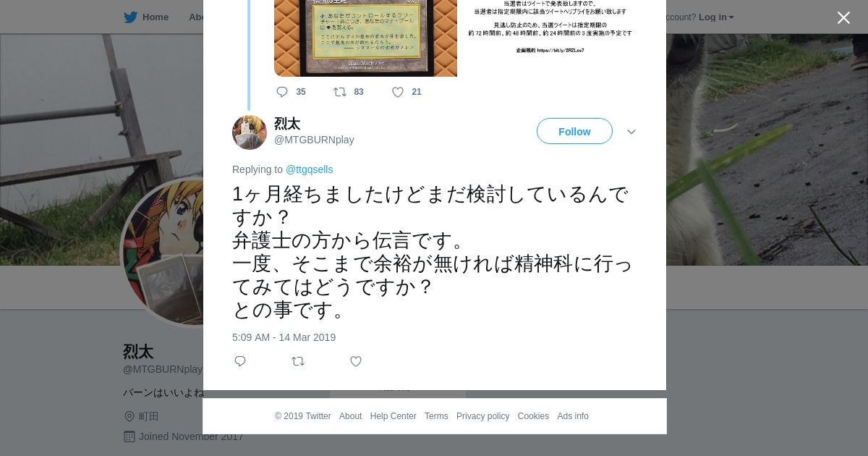Screen dimensions: 868x456
Task: Open Cookies footer link
Action: pyautogui.click(x=533, y=416)
